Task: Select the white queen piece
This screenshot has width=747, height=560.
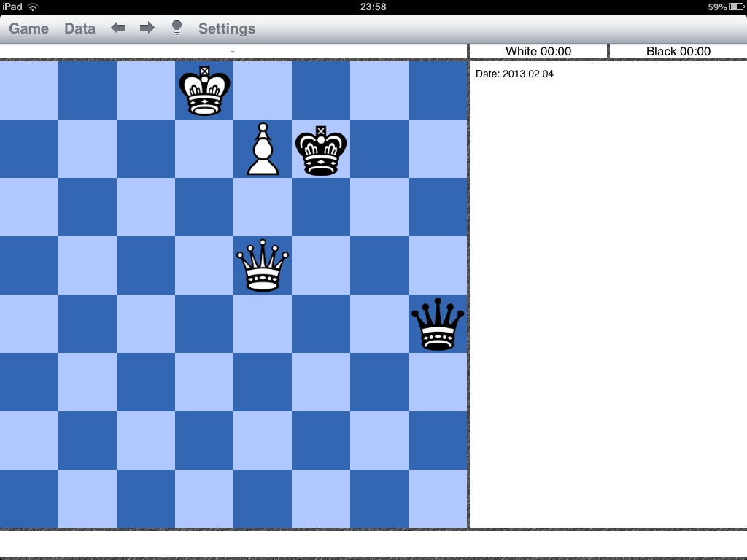Action: (263, 266)
